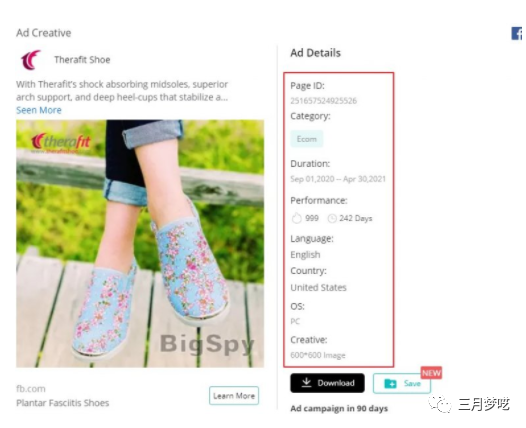This screenshot has width=526, height=428.
Task: Click the clock icon beside 242 Days
Action: [332, 218]
